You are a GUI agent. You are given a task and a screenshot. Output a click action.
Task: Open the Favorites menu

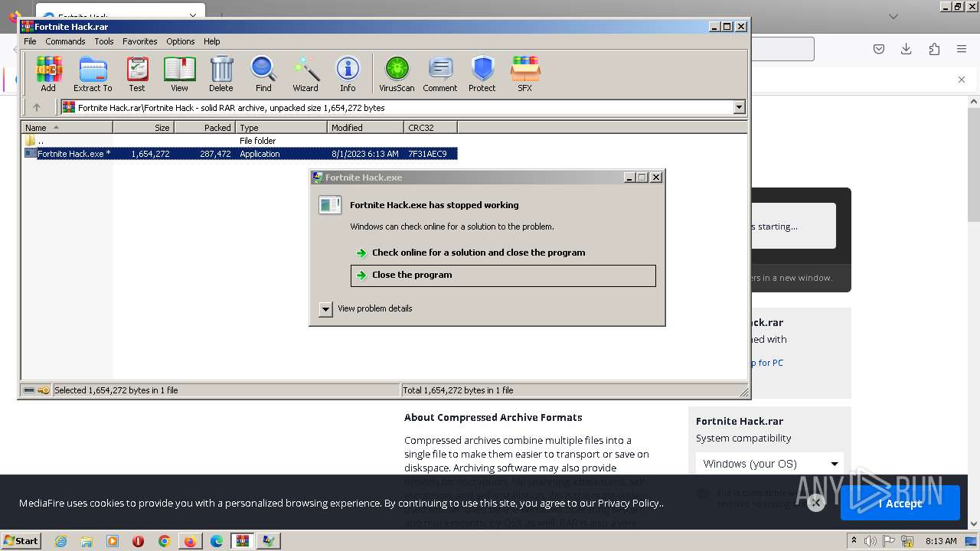pos(140,41)
